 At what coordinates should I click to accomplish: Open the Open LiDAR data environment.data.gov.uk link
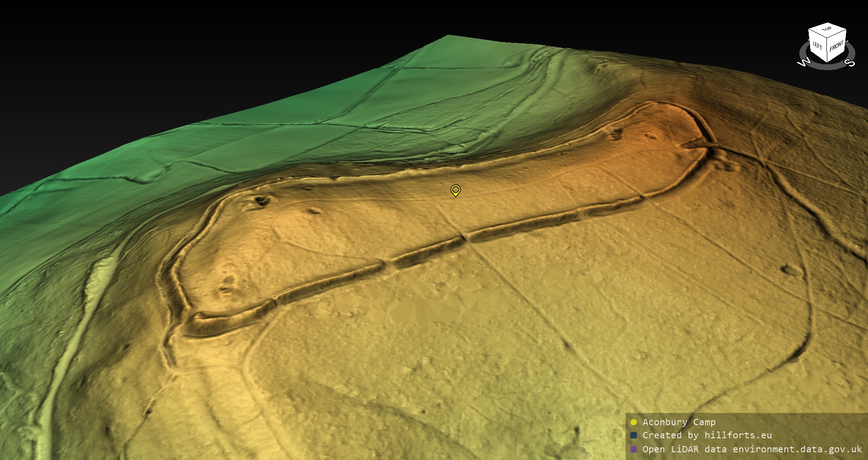(x=752, y=449)
